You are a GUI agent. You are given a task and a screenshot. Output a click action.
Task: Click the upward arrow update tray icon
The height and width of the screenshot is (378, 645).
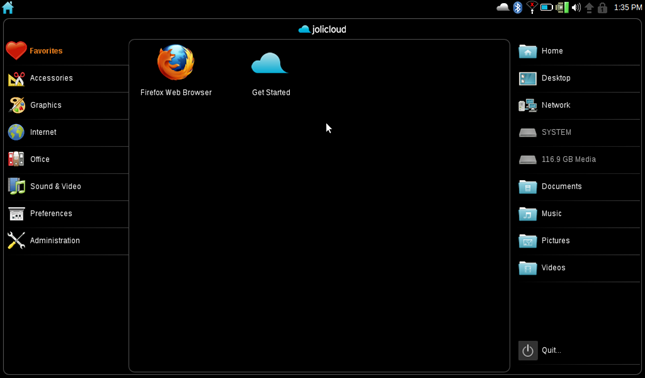pos(589,7)
